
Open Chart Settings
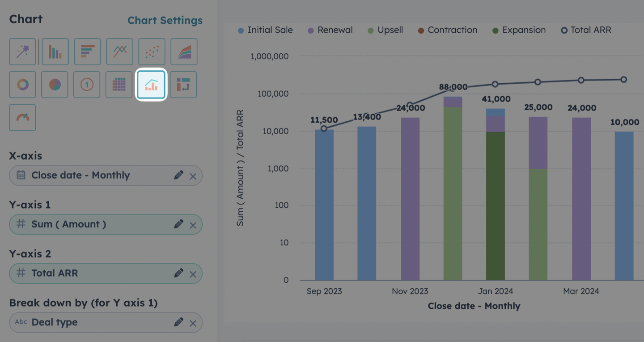[165, 21]
